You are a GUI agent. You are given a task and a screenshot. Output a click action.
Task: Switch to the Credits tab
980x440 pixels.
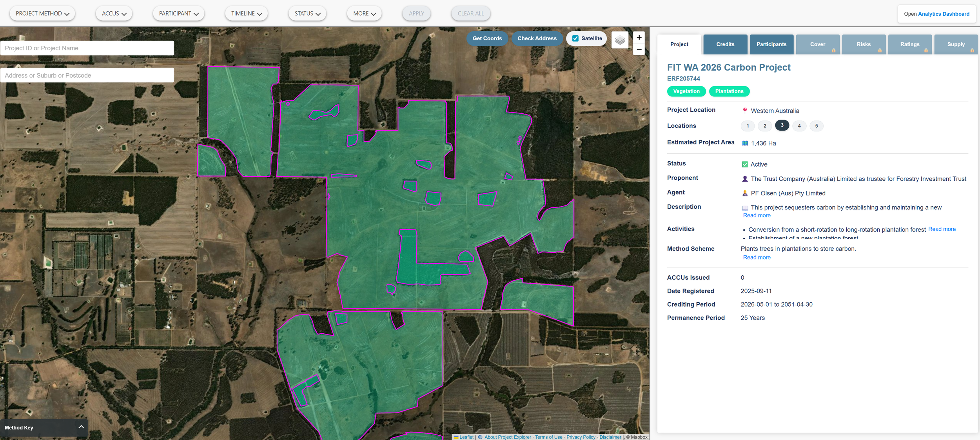[x=725, y=44]
